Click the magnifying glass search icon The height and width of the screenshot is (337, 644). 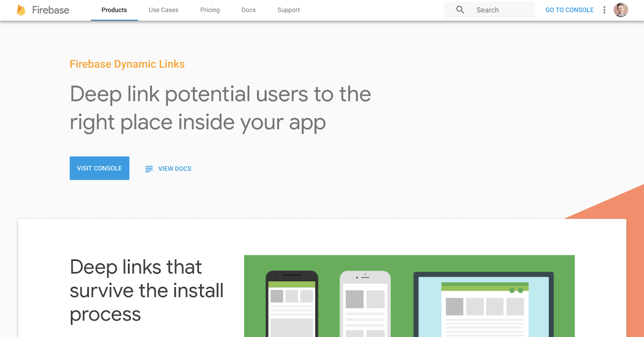(460, 10)
